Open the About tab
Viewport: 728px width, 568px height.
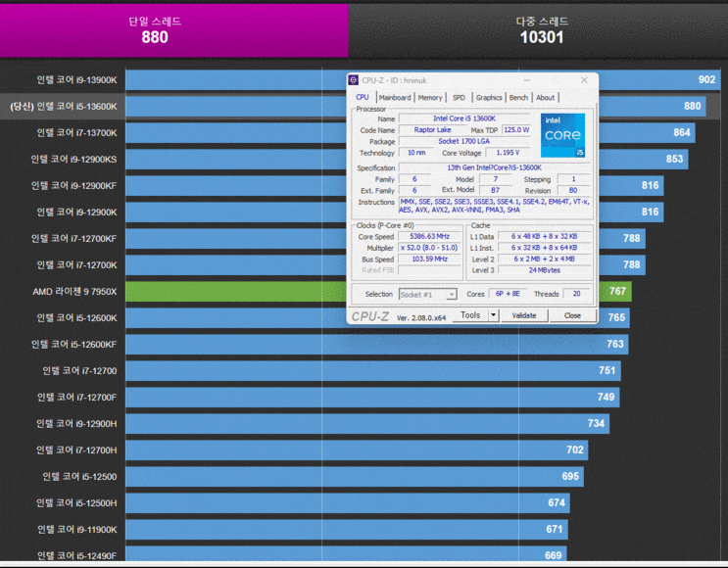546,98
